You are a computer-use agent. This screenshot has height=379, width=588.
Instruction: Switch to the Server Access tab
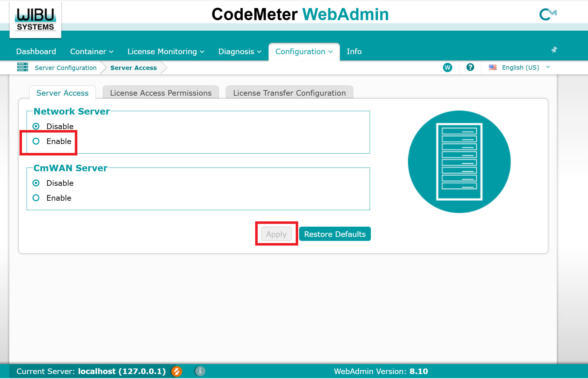pyautogui.click(x=62, y=93)
